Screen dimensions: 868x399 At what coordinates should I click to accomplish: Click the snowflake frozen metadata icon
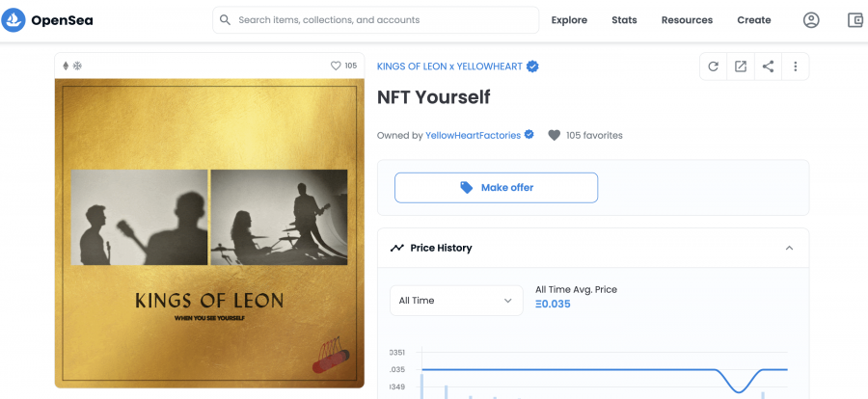click(x=77, y=66)
